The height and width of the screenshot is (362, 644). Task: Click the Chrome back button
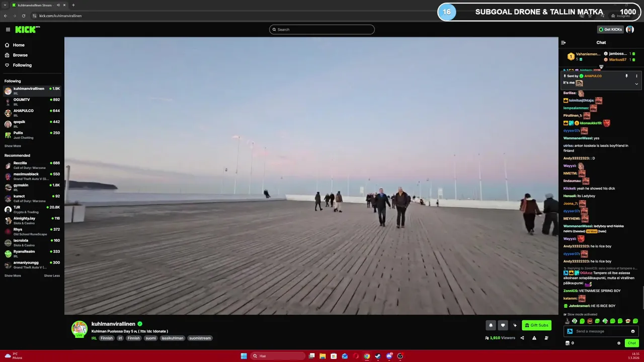point(6,16)
